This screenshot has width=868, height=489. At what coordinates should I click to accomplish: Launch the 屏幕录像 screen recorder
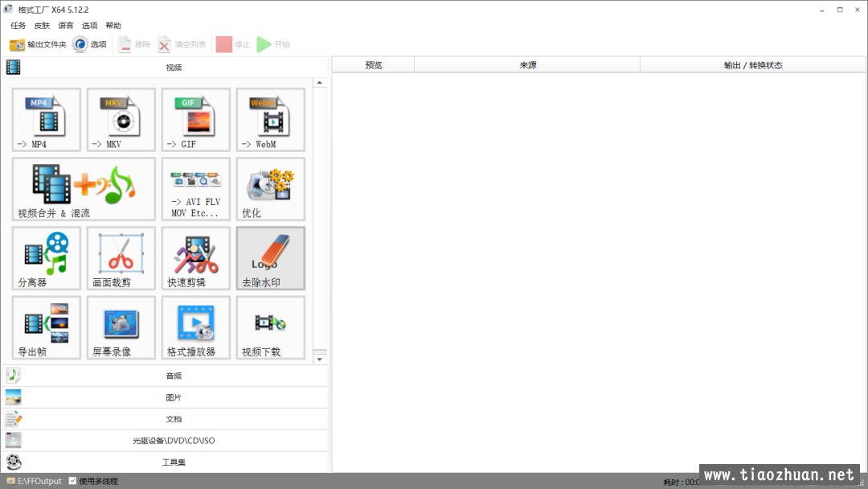click(121, 327)
